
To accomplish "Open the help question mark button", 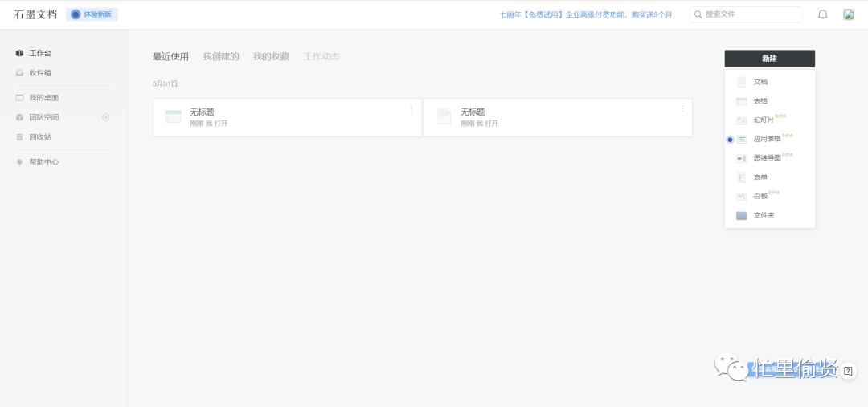I will tap(848, 371).
